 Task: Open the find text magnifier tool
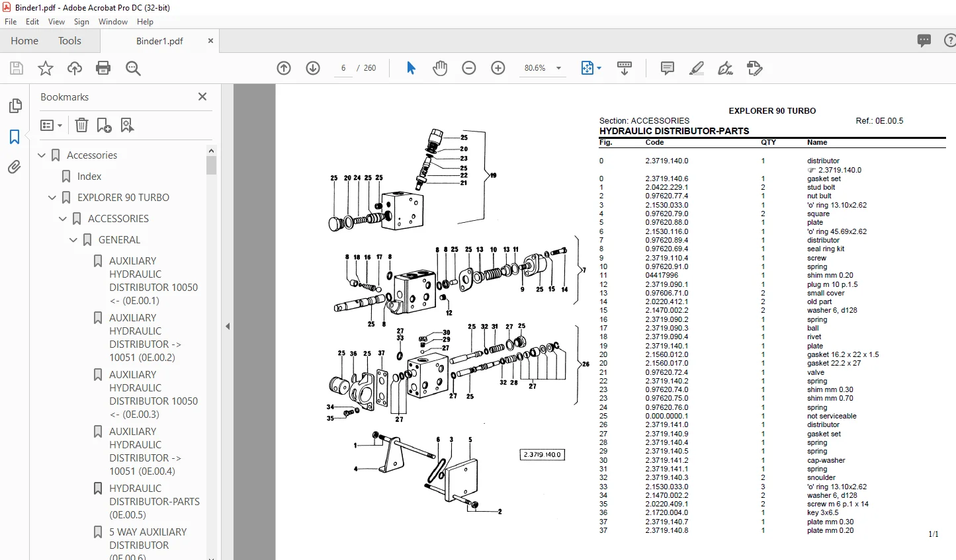tap(133, 68)
